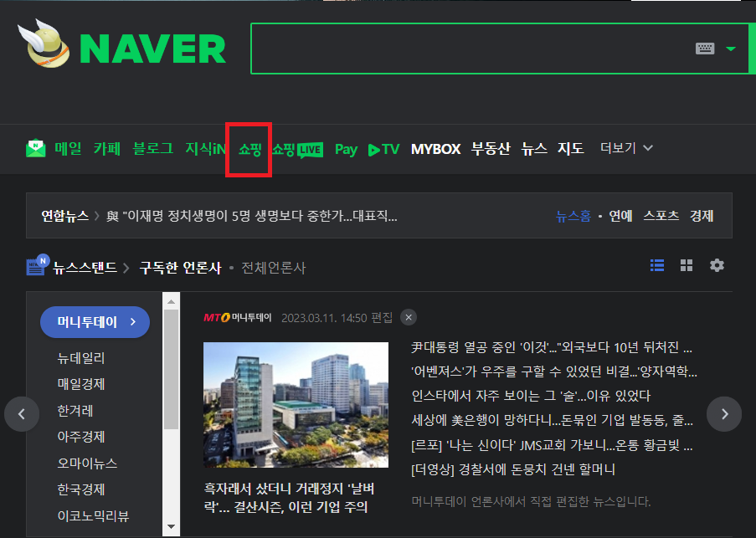Select 구독한 언론사 tab
Viewport: 756px width, 538px height.
pyautogui.click(x=180, y=268)
